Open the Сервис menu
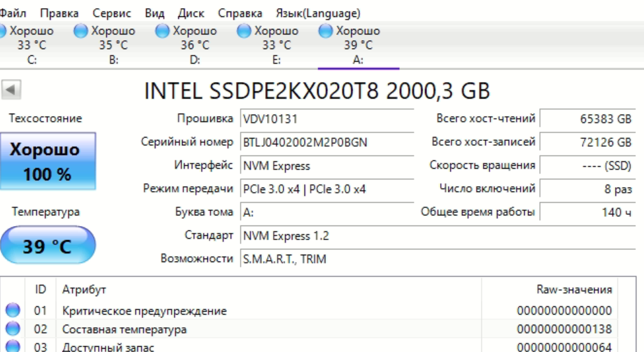 (x=111, y=13)
